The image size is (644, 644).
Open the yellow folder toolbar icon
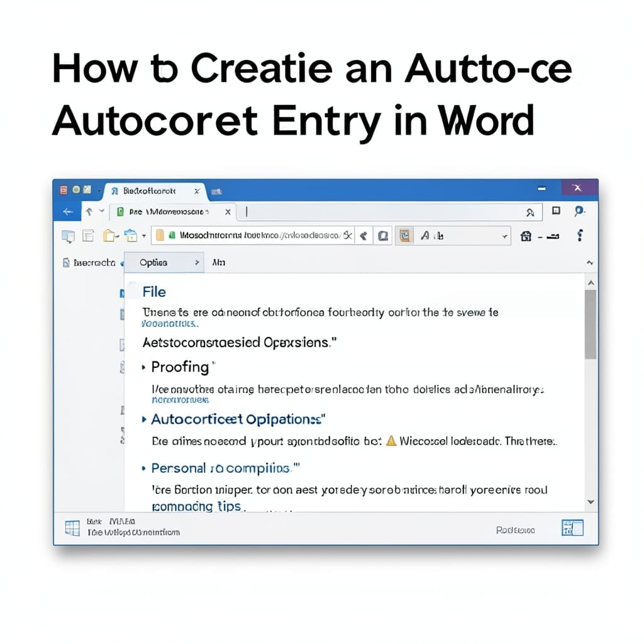tap(111, 236)
